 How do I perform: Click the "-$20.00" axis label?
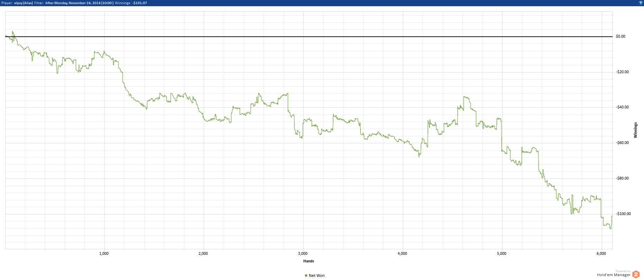(622, 72)
